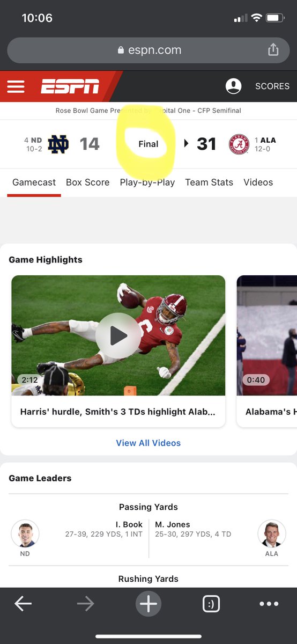This screenshot has width=297, height=644.
Task: Open the Team Stats tab
Action: point(209,182)
